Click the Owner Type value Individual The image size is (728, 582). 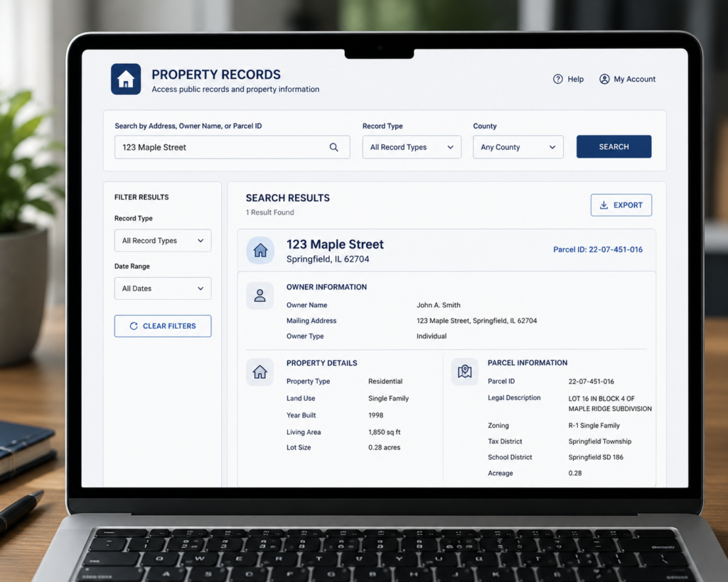[x=432, y=336]
